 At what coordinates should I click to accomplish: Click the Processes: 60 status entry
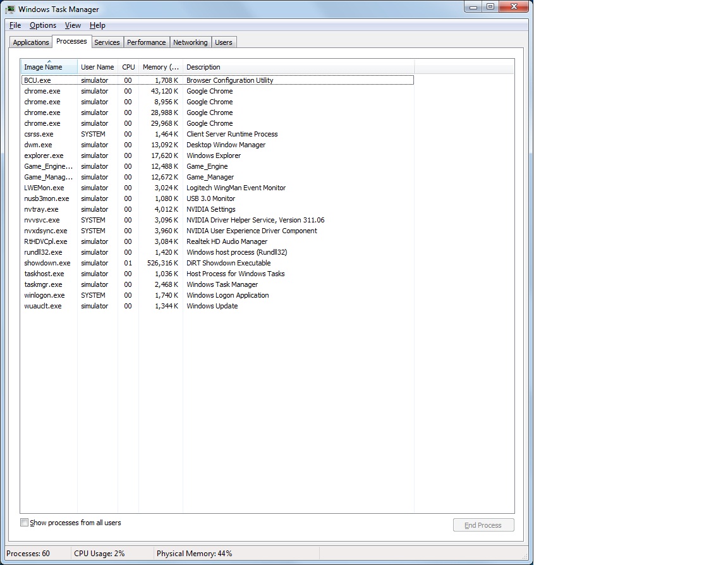click(28, 554)
